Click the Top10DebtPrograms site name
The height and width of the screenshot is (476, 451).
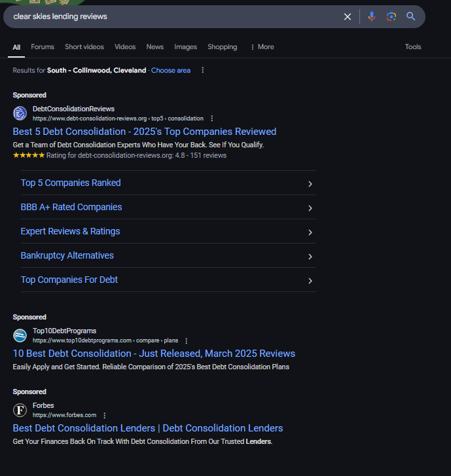[64, 331]
